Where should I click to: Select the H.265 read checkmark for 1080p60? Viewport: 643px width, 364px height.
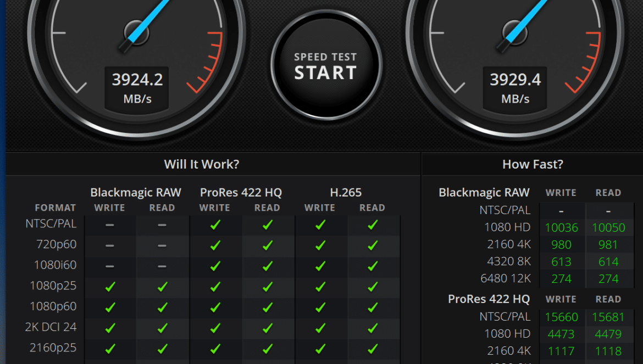373,307
